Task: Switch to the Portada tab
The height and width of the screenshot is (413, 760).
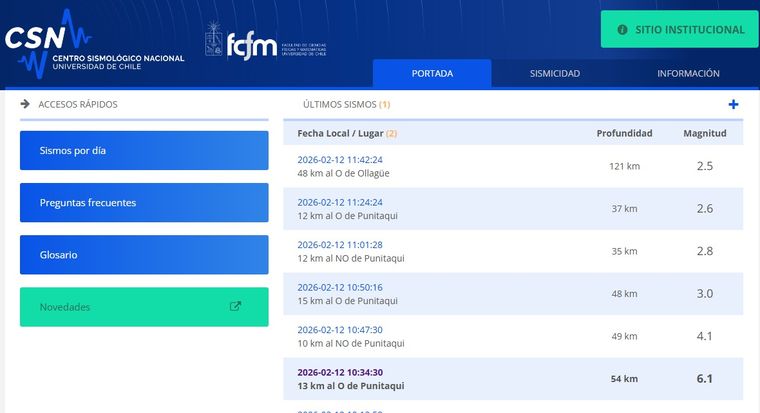Action: click(x=432, y=73)
